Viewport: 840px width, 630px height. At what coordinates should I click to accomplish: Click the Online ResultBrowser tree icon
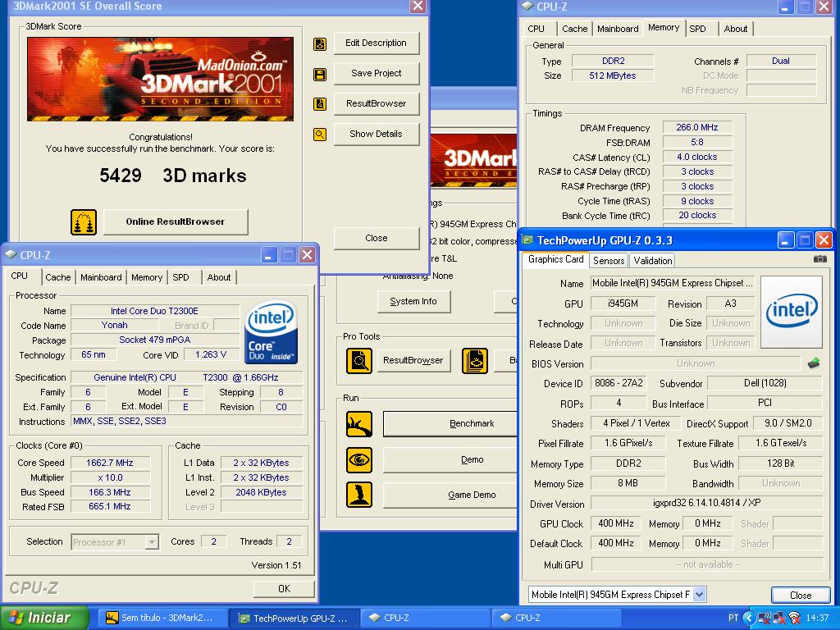tap(84, 221)
